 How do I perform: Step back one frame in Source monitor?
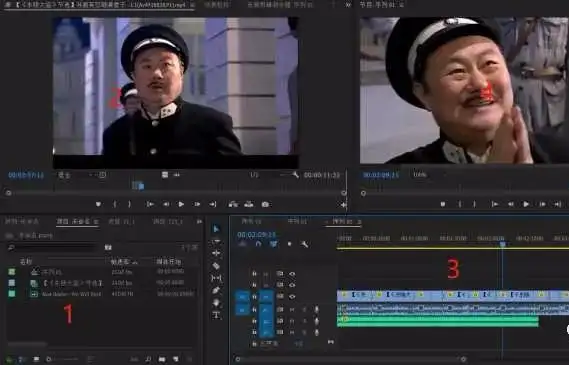[166, 204]
